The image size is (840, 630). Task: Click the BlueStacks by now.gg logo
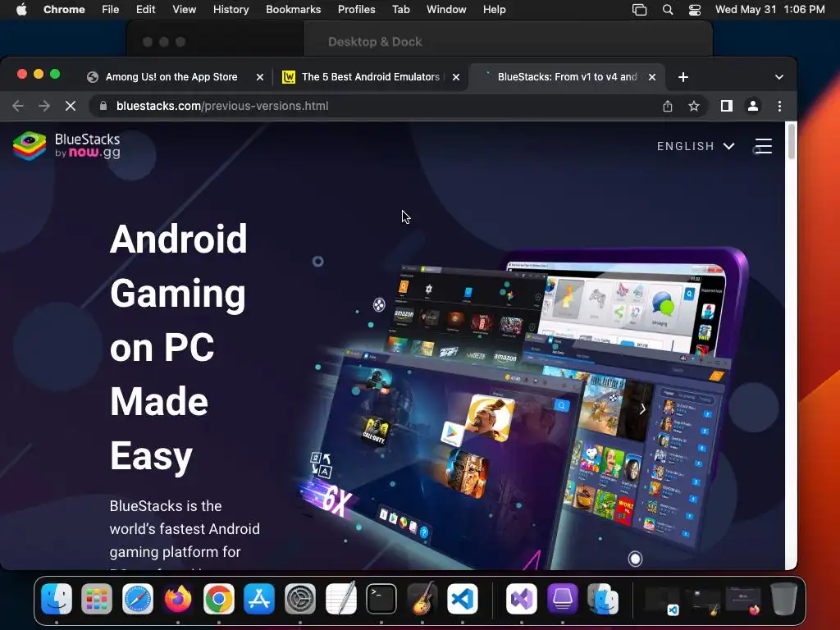point(66,146)
